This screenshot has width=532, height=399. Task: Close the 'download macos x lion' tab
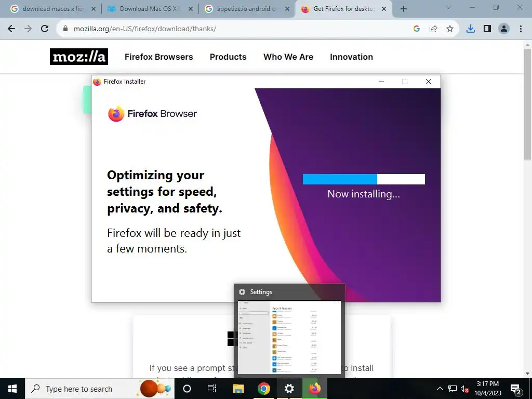pyautogui.click(x=94, y=9)
